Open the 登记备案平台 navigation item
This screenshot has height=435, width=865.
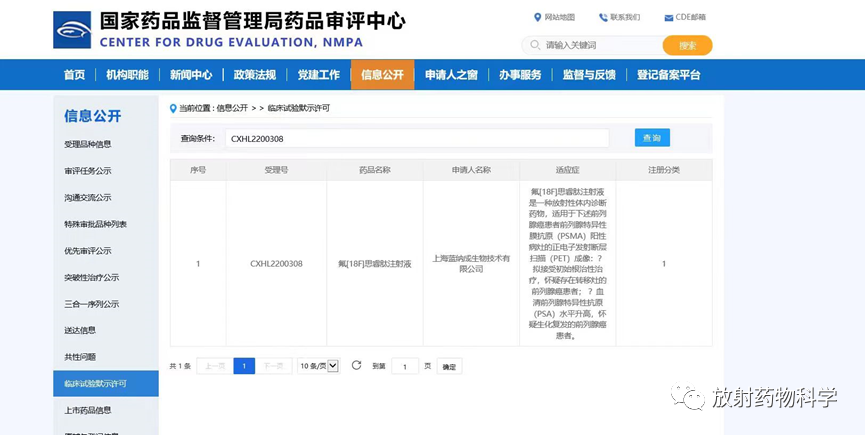[668, 75]
